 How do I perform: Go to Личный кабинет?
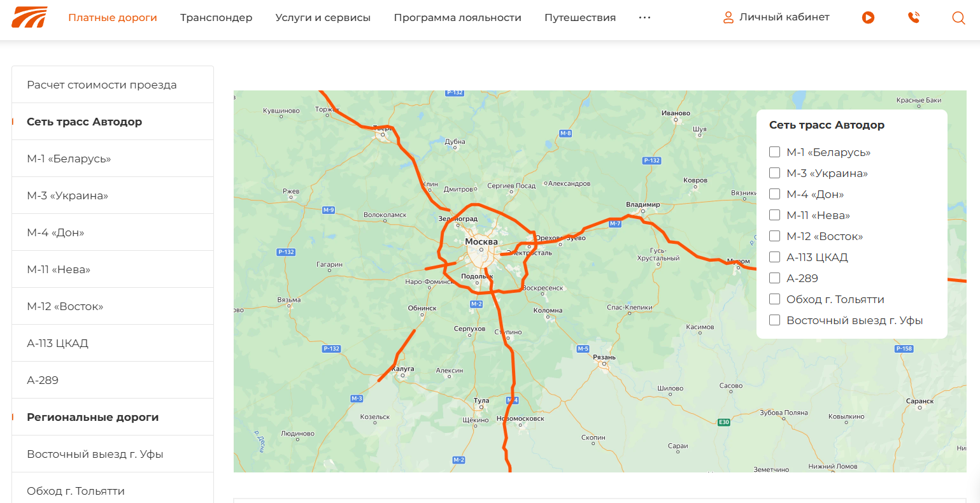[785, 17]
